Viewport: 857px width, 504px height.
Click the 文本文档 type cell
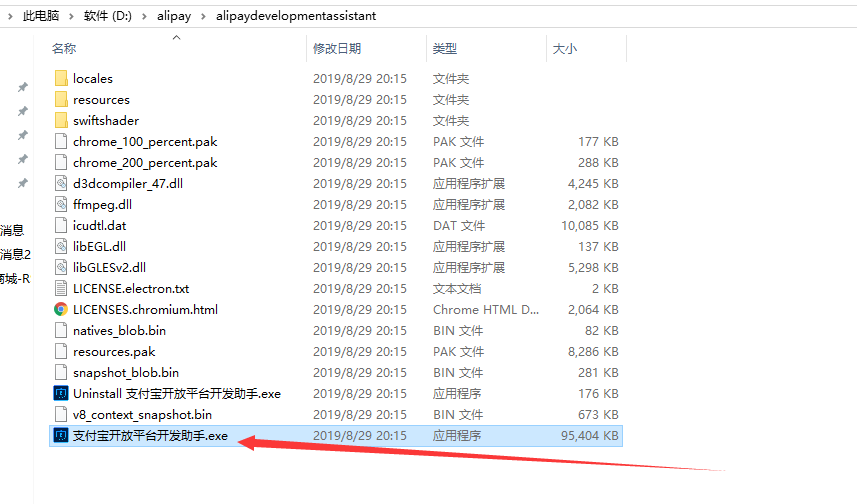click(x=457, y=289)
